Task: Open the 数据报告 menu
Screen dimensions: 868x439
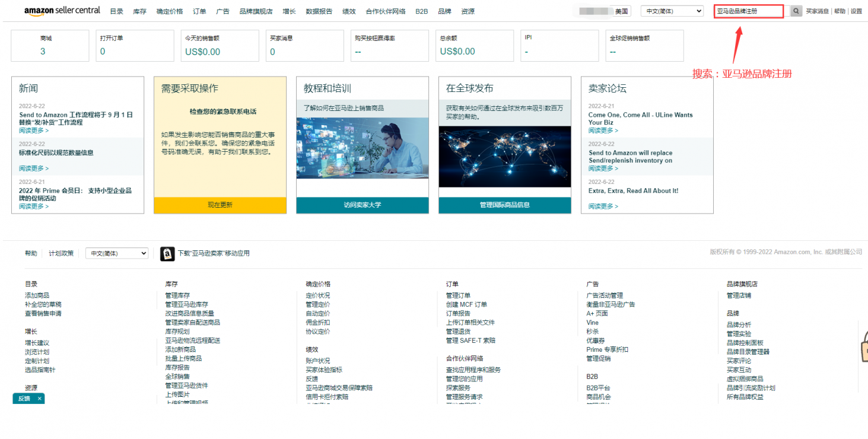Action: [319, 11]
